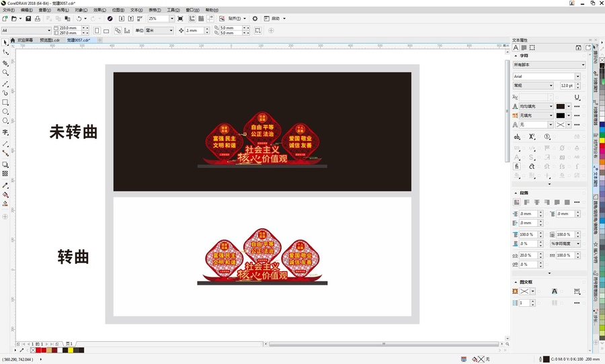Screen dimensions: 605x364
Task: Open the Effects menu
Action: pyautogui.click(x=99, y=10)
